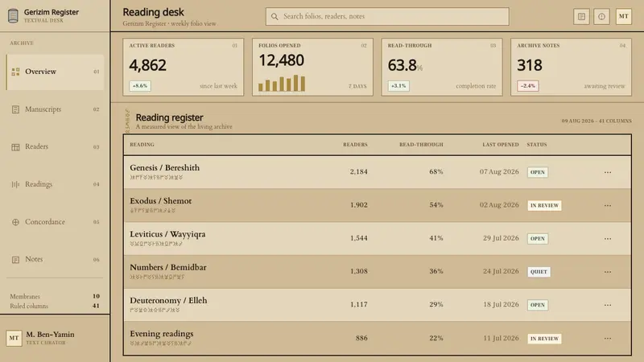Click the Overview grid icon
This screenshot has height=362, width=644.
[15, 72]
